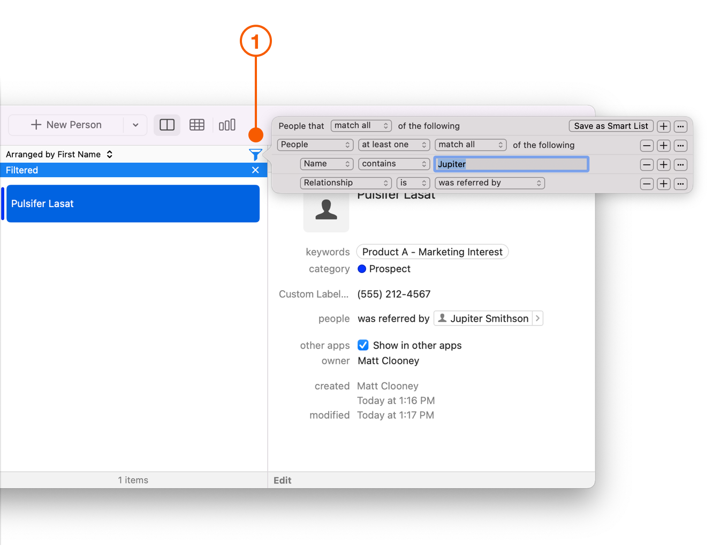The width and height of the screenshot is (728, 560).
Task: Change the 'contains' operator dropdown
Action: click(x=393, y=164)
